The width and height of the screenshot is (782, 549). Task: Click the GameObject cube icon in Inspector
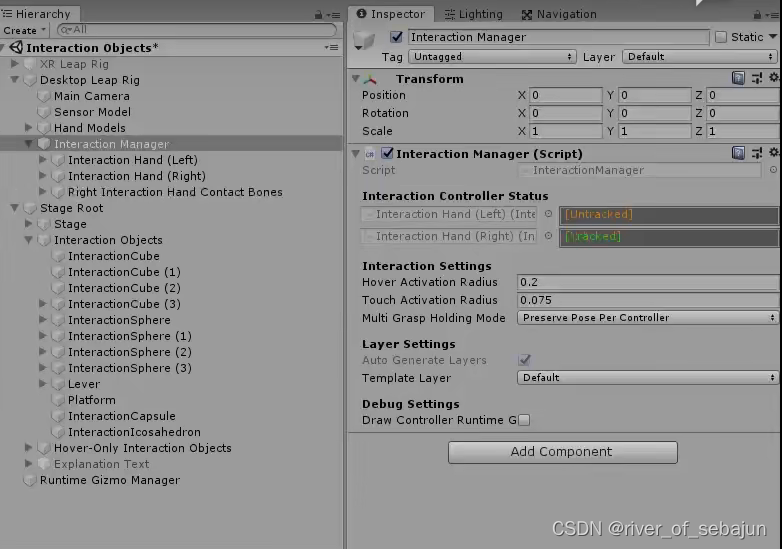point(364,39)
